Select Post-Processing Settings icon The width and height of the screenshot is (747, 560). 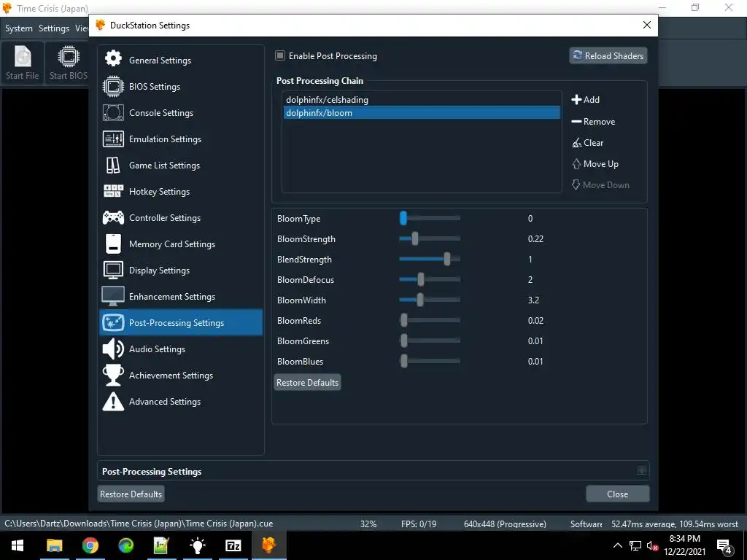[113, 322]
